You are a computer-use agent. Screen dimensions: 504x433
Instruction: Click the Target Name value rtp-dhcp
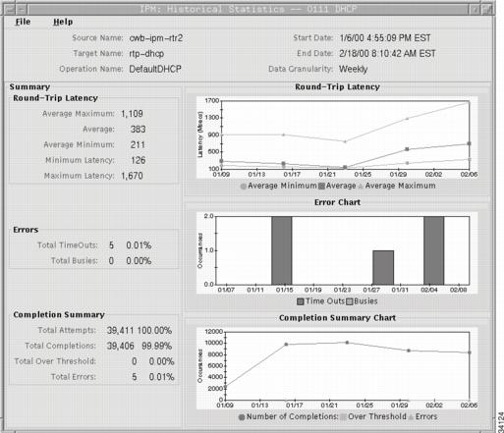tap(146, 54)
